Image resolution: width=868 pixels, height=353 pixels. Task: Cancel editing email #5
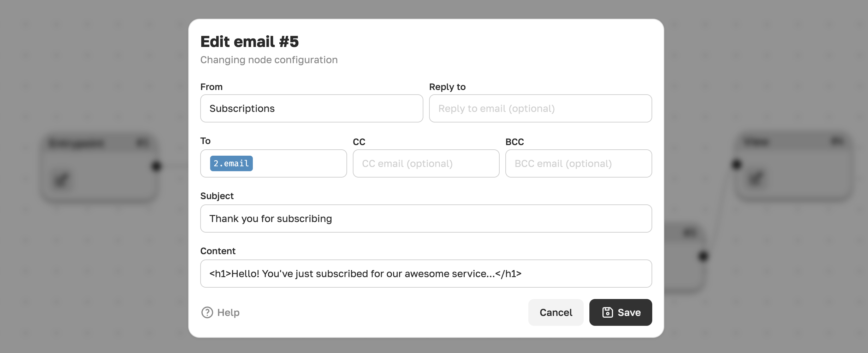[x=556, y=312]
